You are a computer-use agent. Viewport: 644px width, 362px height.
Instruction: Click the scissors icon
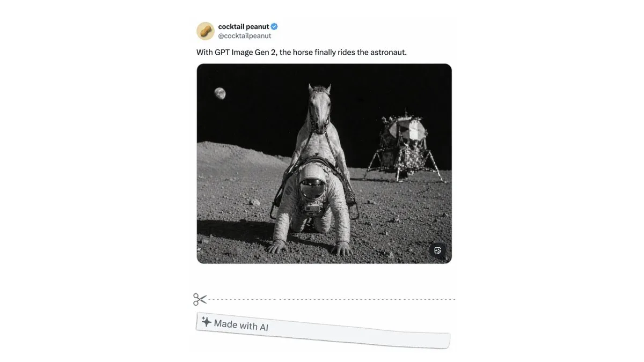pos(200,299)
